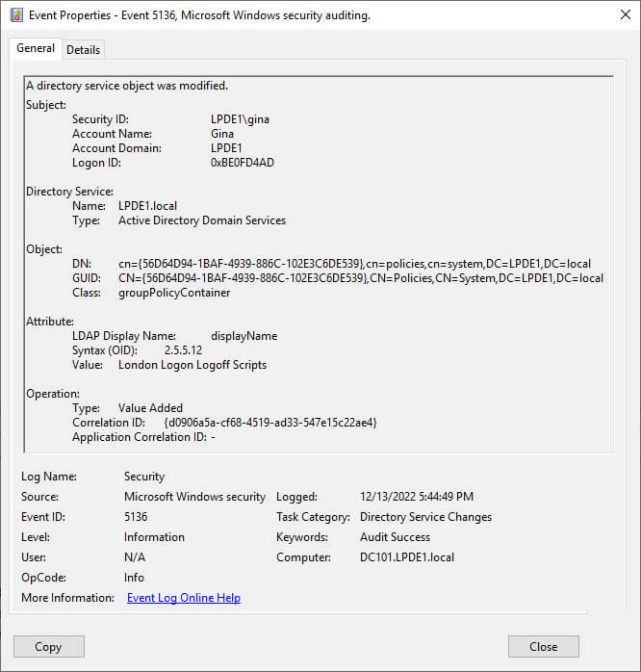Click the Event Properties title bar icon
641x672 pixels.
(x=16, y=15)
